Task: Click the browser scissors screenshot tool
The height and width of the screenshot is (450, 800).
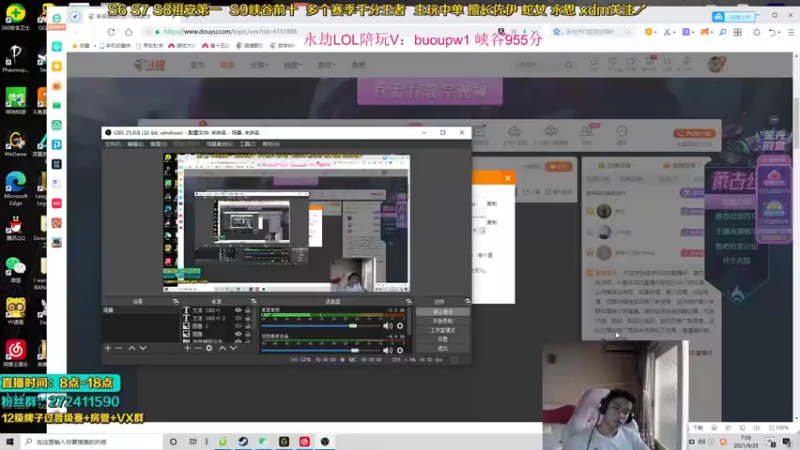Action: [x=668, y=32]
